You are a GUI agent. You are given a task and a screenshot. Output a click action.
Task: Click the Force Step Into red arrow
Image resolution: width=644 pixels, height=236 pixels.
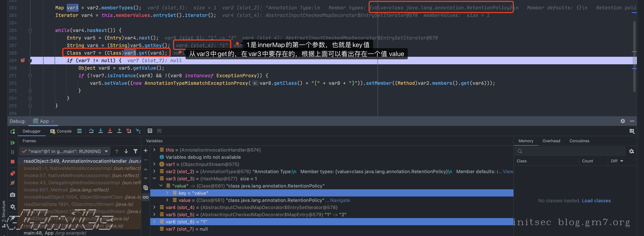[x=110, y=131]
